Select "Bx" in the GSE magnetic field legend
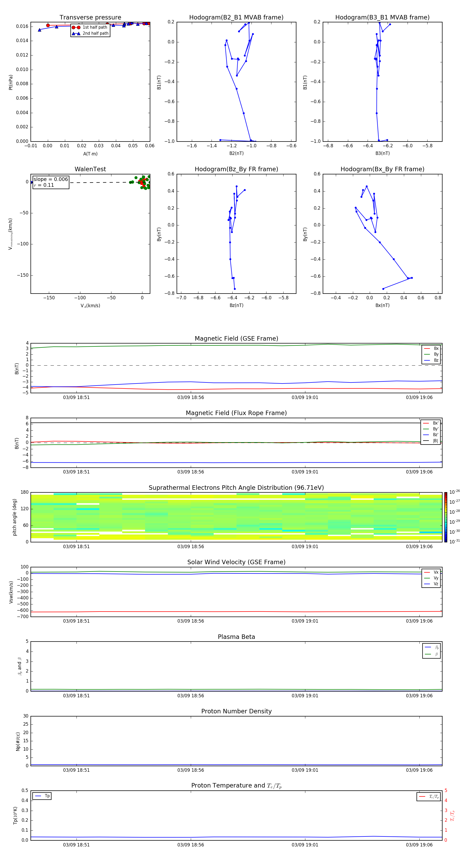Image resolution: width=473 pixels, height=868 pixels. click(x=431, y=349)
